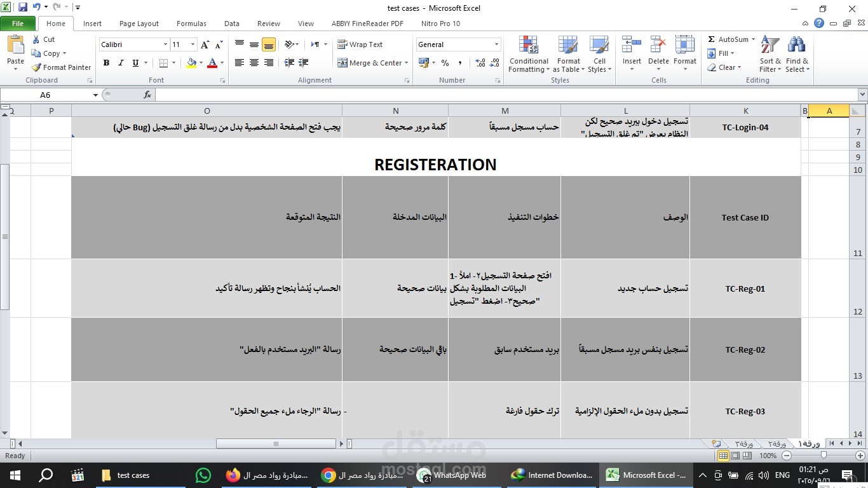Image resolution: width=868 pixels, height=488 pixels.
Task: Toggle Top Align for cells
Action: click(240, 44)
